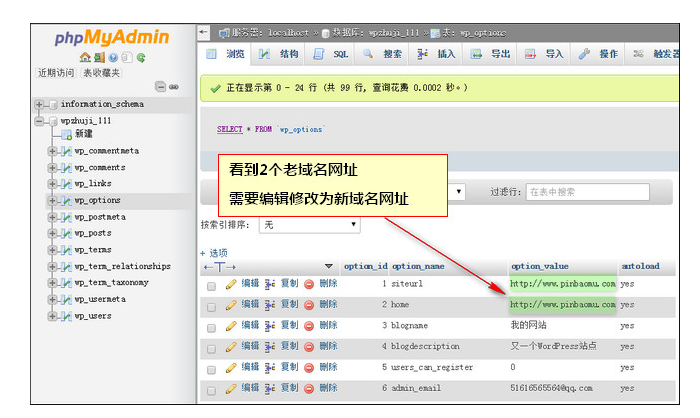Click the option_value cell of siteurl row
Screen dimensions: 700x418
pyautogui.click(x=562, y=284)
